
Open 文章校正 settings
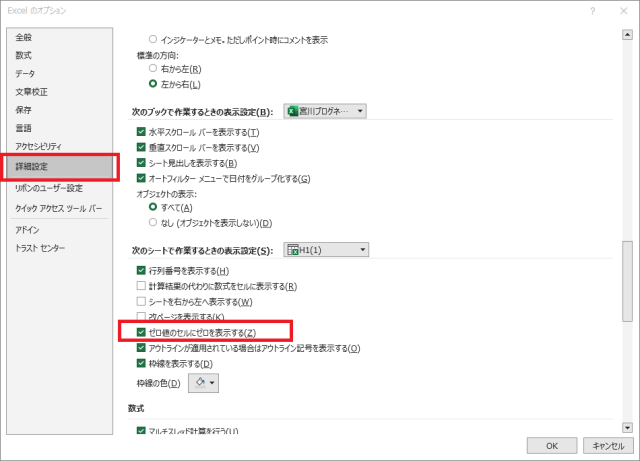click(x=31, y=92)
